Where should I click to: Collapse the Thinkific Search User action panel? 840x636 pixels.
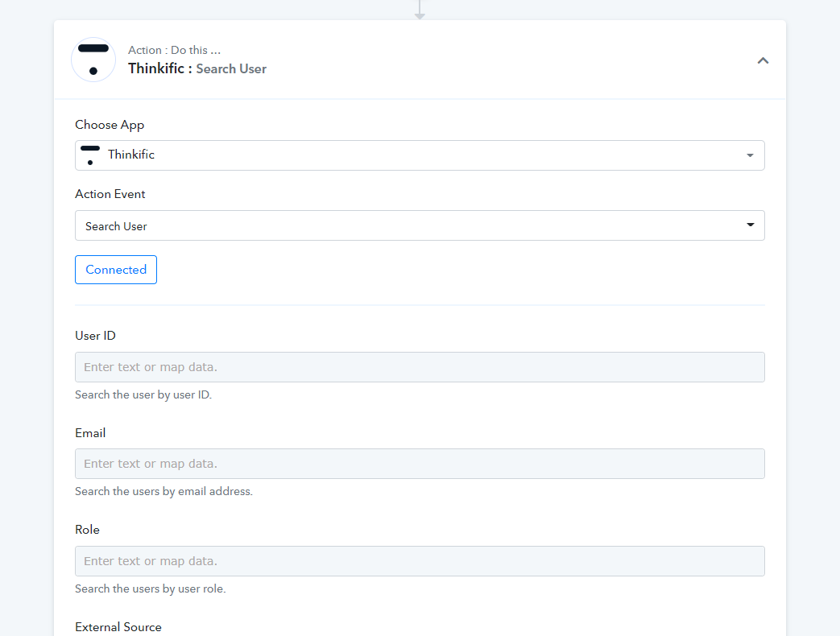click(x=763, y=60)
